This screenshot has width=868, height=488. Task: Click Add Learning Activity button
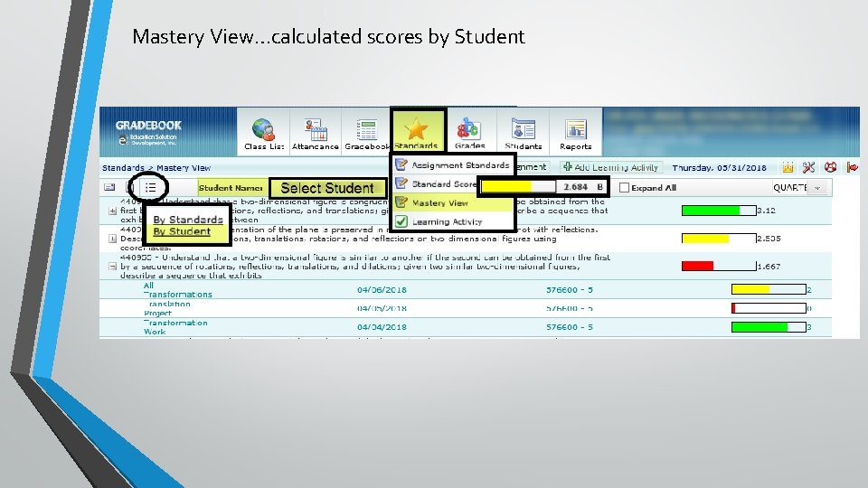coord(611,167)
